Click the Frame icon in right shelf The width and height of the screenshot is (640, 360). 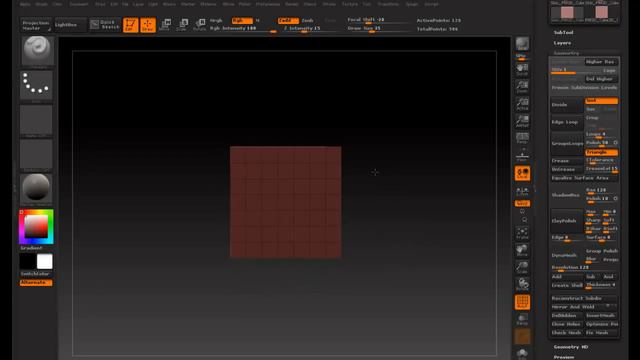click(x=522, y=233)
